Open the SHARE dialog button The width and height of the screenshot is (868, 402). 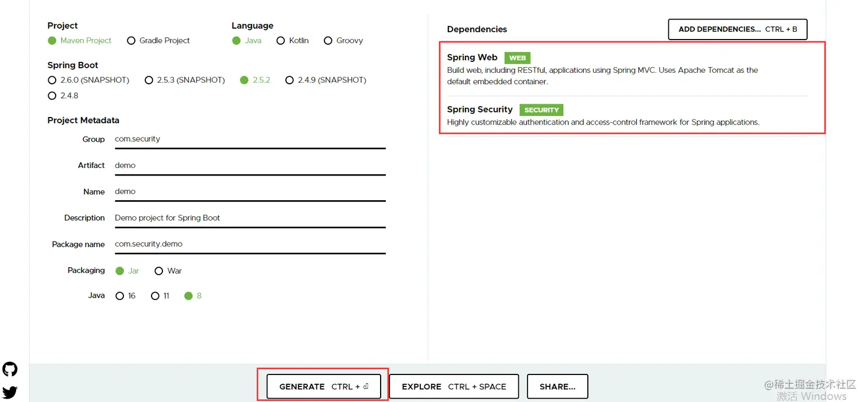[557, 387]
